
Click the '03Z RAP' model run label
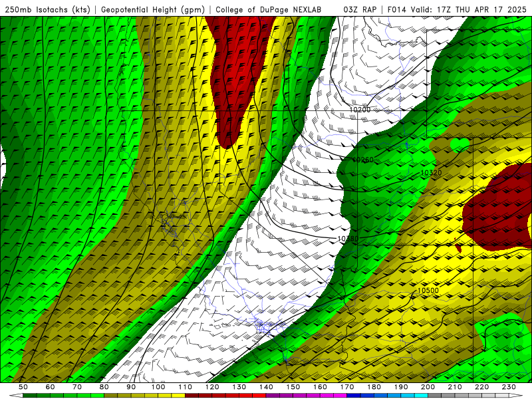pos(360,10)
